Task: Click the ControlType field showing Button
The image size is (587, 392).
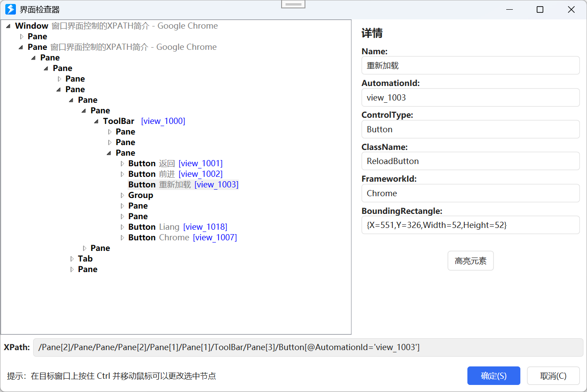Action: click(x=470, y=129)
